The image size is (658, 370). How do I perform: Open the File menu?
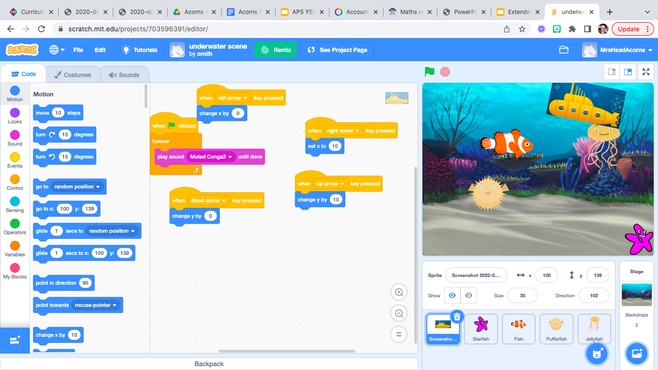(78, 50)
